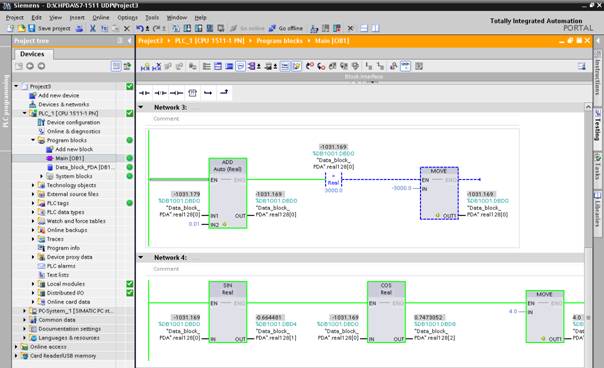Collapse the Project3 tree node
Screen dimensions: 604x368
(16, 86)
